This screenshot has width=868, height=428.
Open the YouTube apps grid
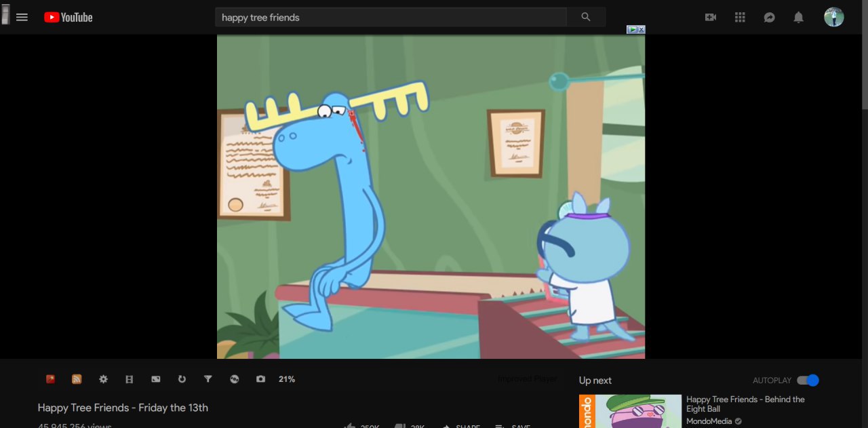740,17
